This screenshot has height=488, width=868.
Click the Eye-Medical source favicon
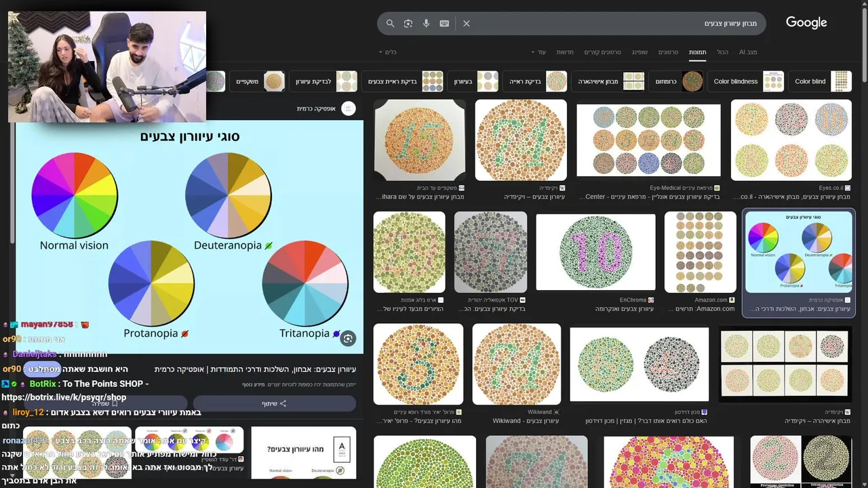click(x=717, y=188)
